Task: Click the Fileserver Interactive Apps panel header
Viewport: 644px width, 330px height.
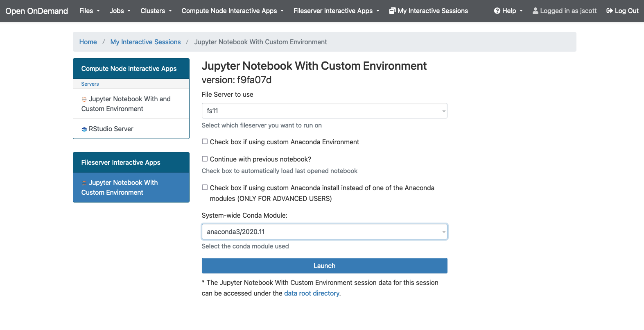Action: coord(131,162)
